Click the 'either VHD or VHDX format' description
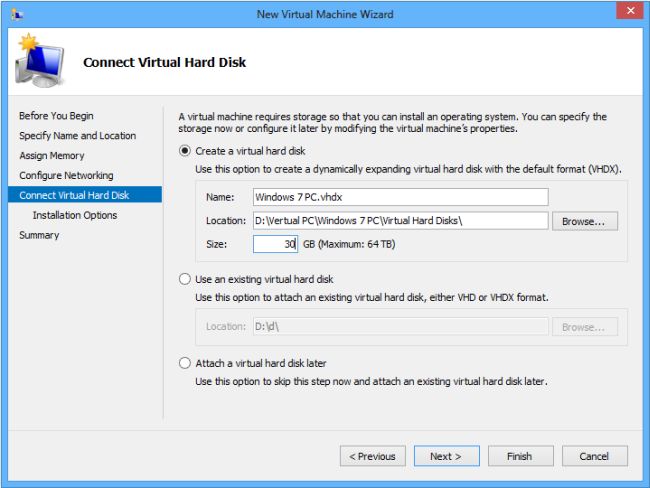Image resolution: width=650 pixels, height=488 pixels. coord(372,297)
